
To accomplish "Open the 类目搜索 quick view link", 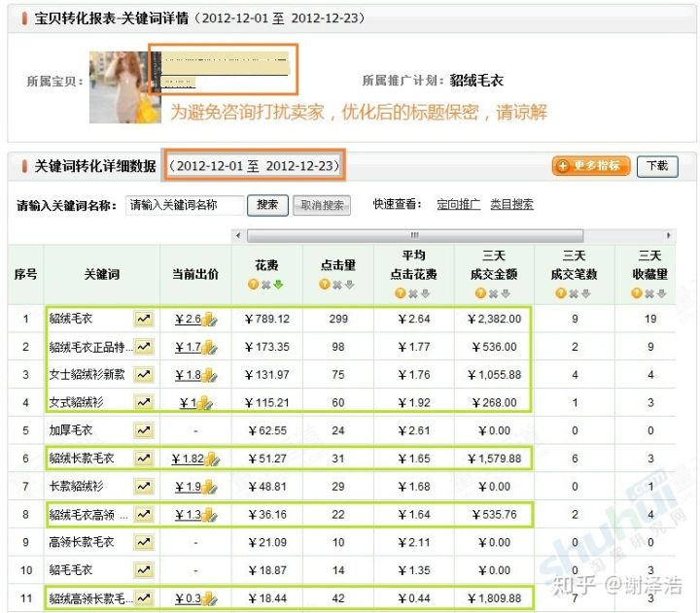I will pos(511,205).
